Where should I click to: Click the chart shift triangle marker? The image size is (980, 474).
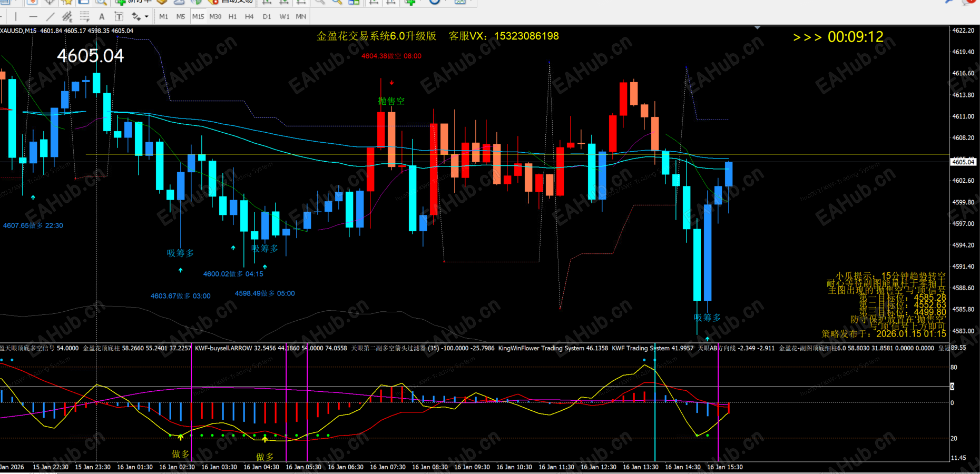click(757, 27)
